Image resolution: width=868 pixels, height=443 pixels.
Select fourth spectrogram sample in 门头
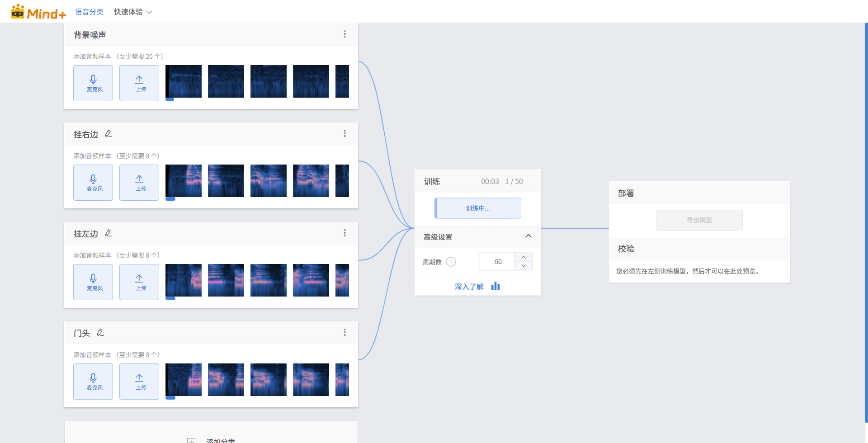point(311,380)
